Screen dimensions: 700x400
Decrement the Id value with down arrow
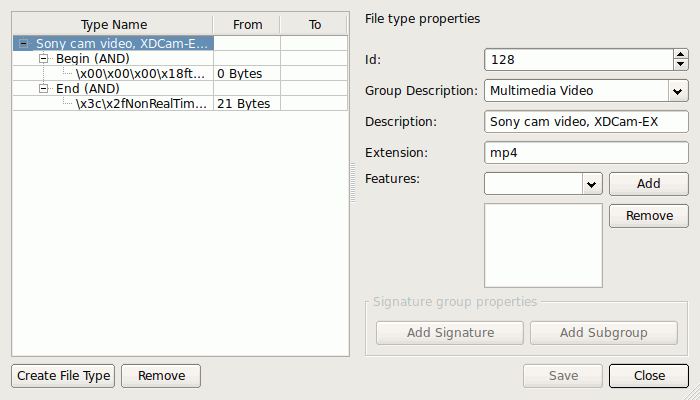click(680, 65)
